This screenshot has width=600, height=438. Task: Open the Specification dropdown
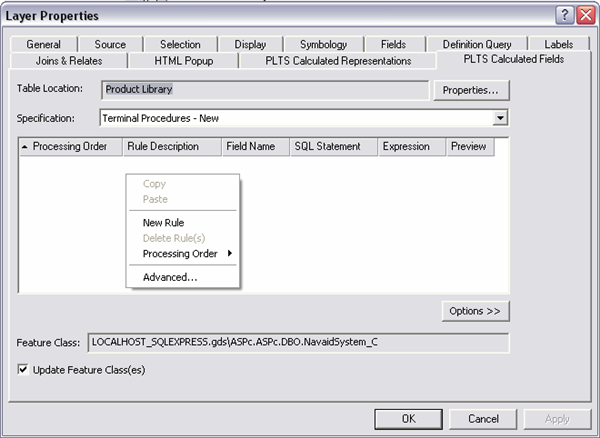(501, 118)
